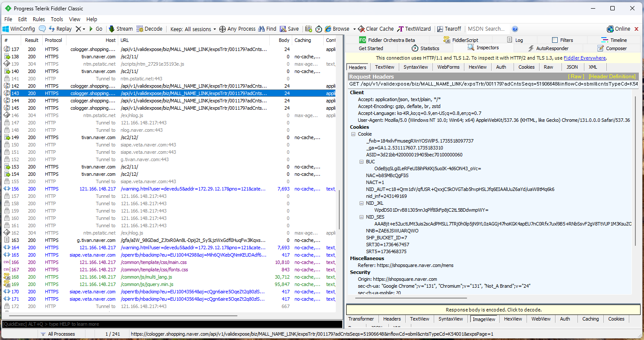Click the Browse toolbar button

[337, 29]
